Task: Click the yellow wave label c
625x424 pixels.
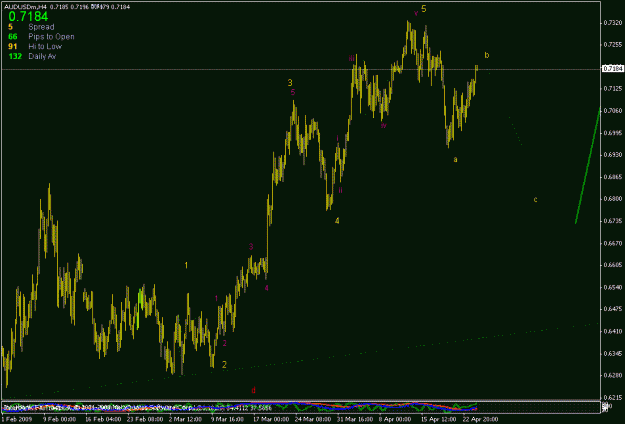Action: (535, 199)
